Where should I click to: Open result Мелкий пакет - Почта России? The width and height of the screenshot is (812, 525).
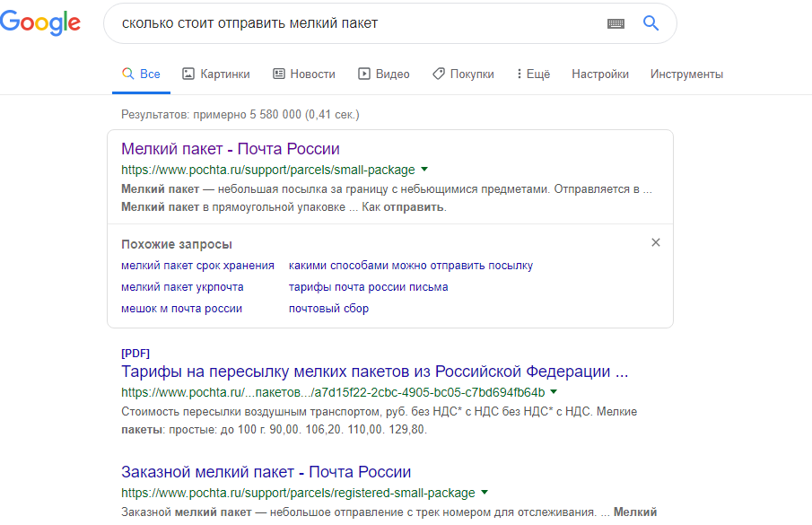pos(231,149)
